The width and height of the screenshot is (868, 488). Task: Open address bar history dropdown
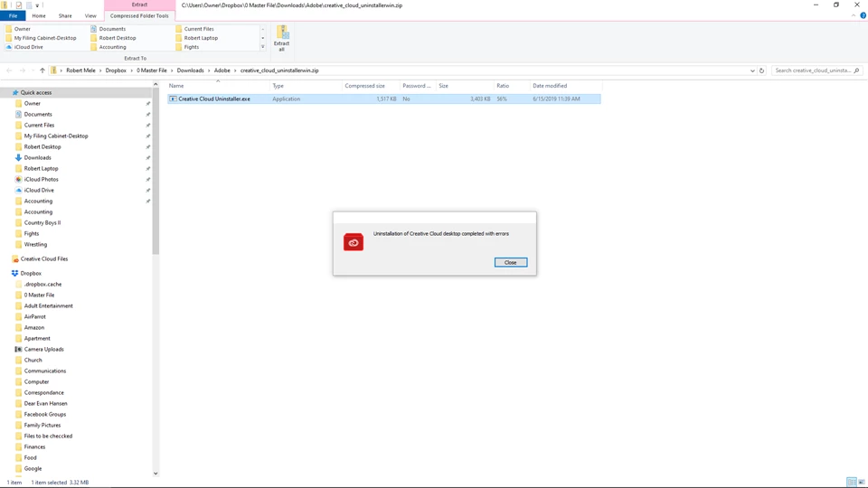tap(752, 70)
